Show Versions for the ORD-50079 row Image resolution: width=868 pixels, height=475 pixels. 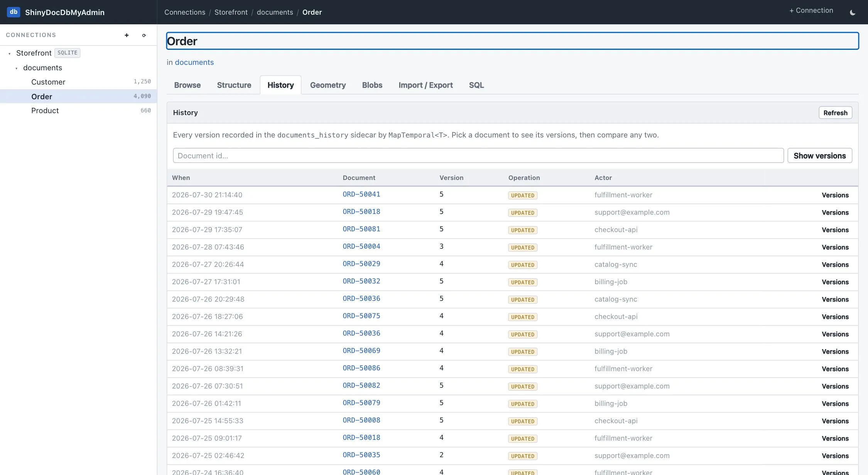[x=835, y=404]
